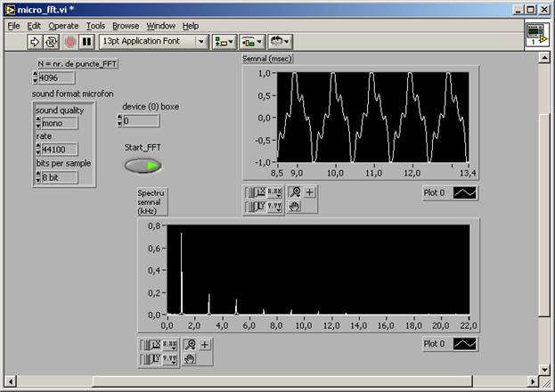Select zoom tool on Semnal graph palette
This screenshot has width=555, height=392.
point(294,192)
